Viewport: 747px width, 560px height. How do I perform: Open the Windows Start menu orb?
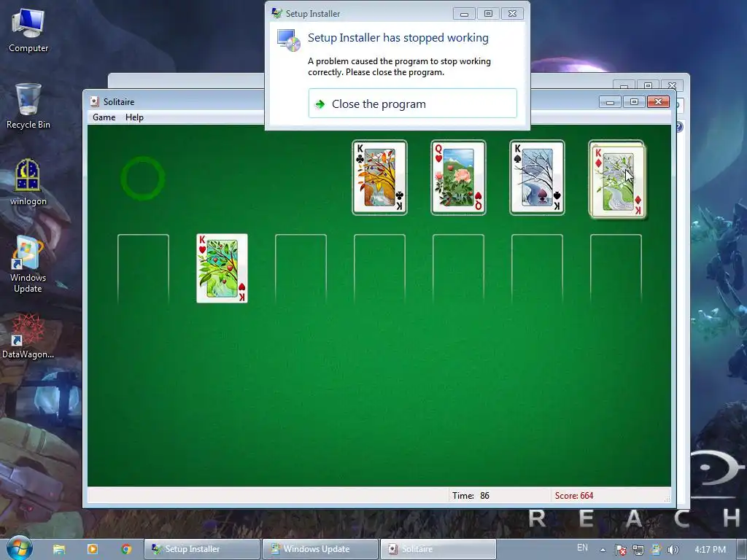point(20,548)
